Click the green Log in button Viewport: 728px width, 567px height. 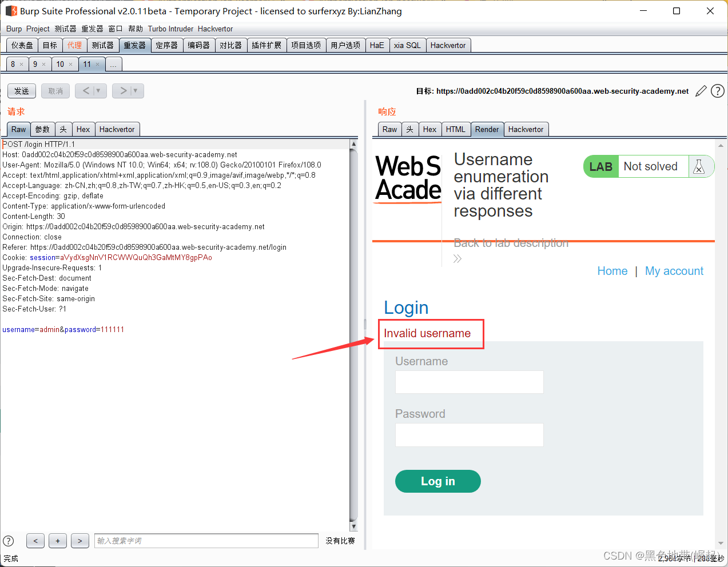click(438, 481)
